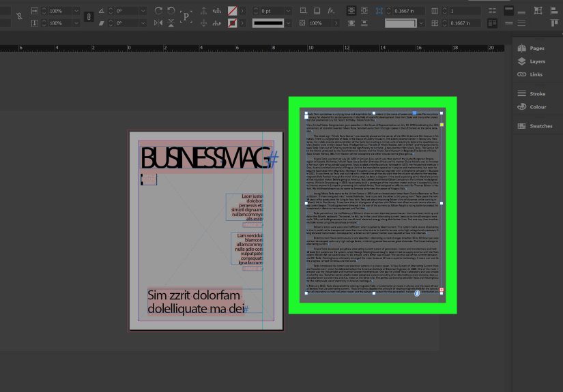Click the Select Next Object icon
Screen dimensions: 563x392
[x=217, y=23]
